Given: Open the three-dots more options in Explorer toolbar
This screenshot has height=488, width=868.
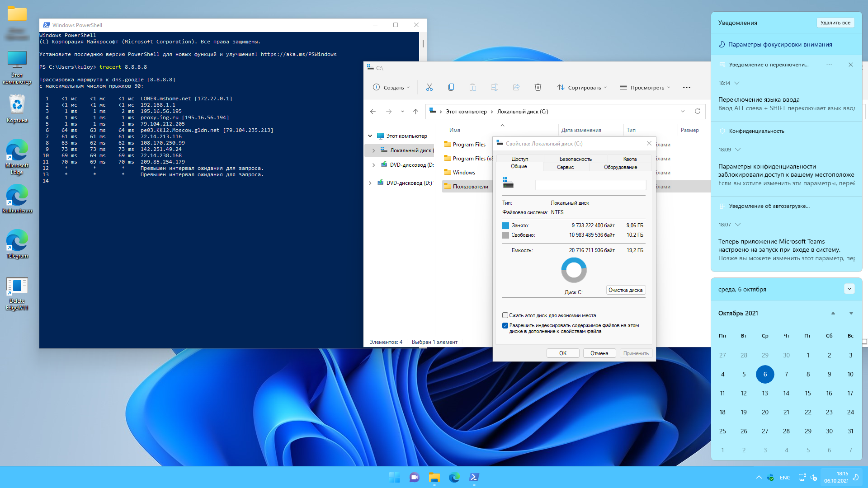Looking at the screenshot, I should (686, 88).
